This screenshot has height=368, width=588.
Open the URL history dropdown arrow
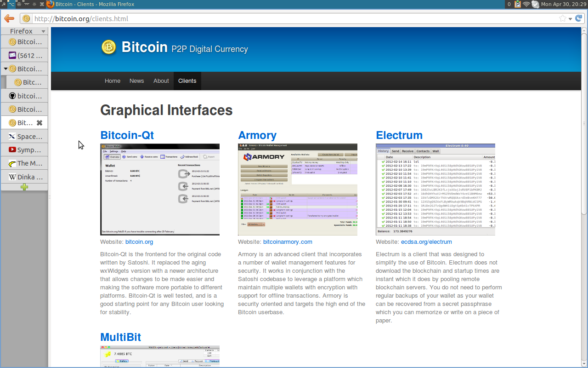coord(570,19)
